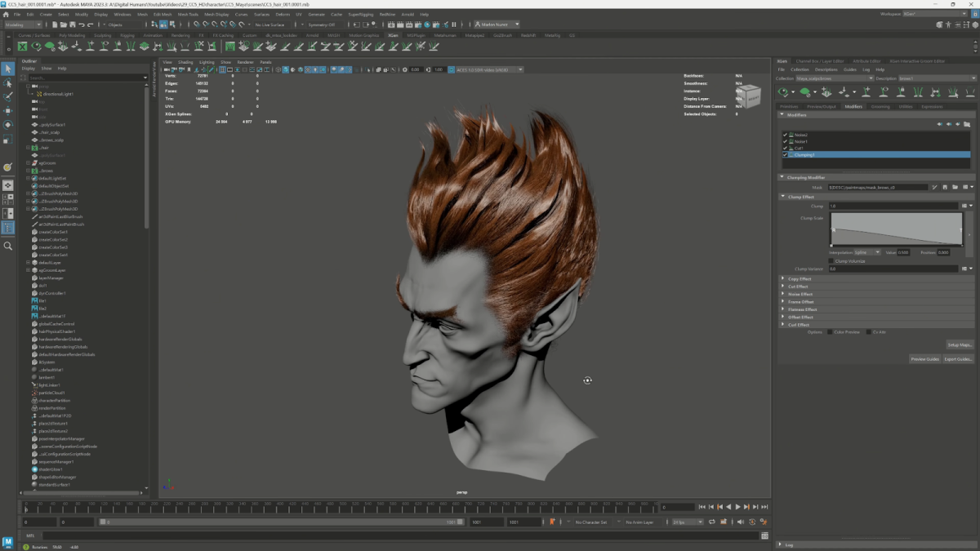Pick the Paint selection tool

(8, 96)
